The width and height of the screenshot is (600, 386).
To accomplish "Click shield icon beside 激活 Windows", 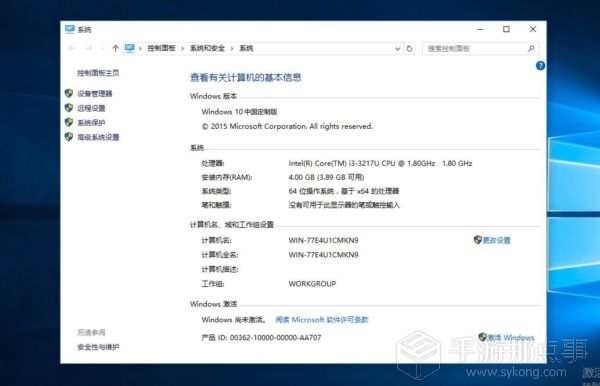I will click(483, 337).
